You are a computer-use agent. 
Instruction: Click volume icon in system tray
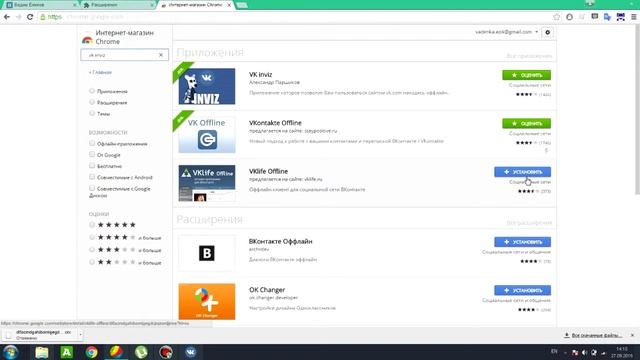[x=584, y=352]
